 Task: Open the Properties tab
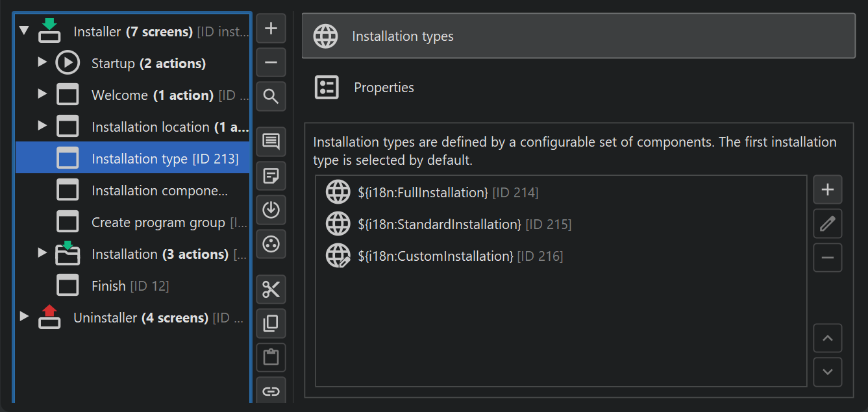[384, 88]
